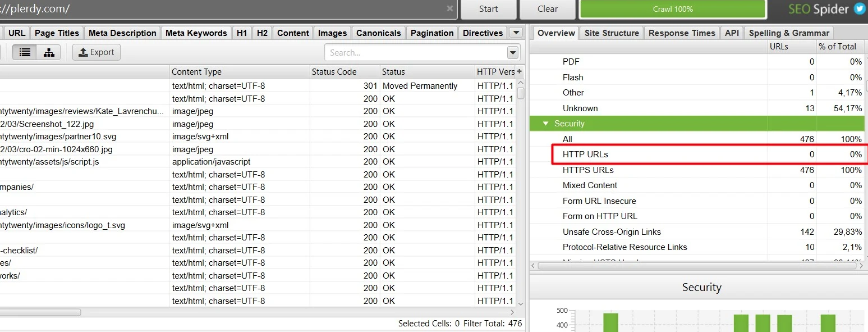Clear the URL field using the x icon
The width and height of the screenshot is (868, 332).
point(449,9)
